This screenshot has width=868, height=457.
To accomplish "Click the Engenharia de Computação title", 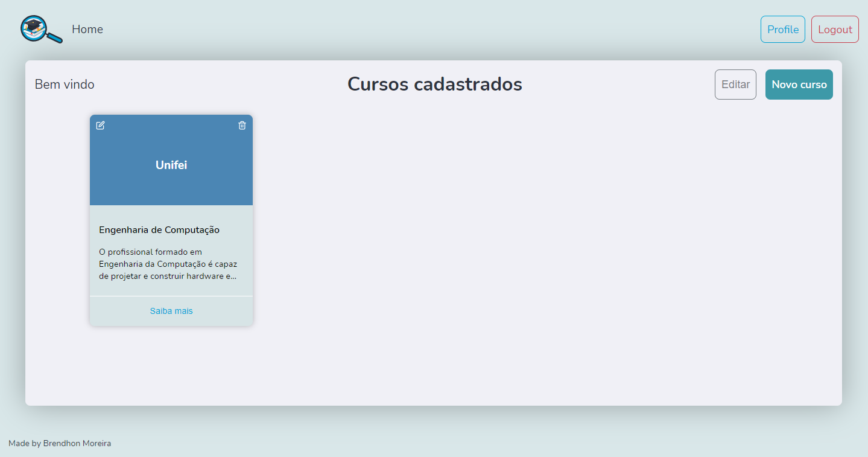I will pyautogui.click(x=159, y=230).
